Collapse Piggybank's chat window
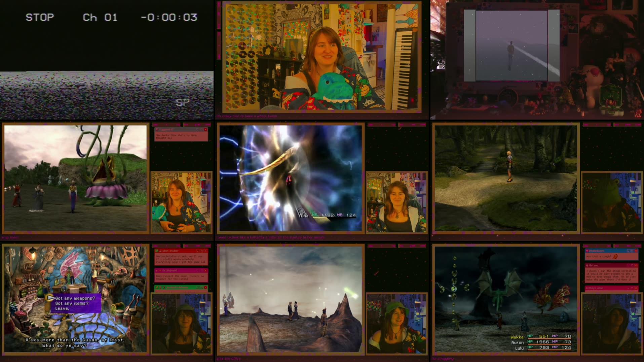 click(x=198, y=130)
